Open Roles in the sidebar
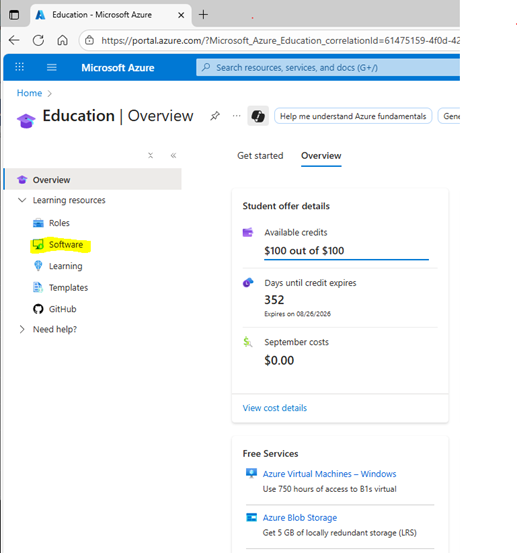This screenshot has height=553, width=517. [x=59, y=223]
